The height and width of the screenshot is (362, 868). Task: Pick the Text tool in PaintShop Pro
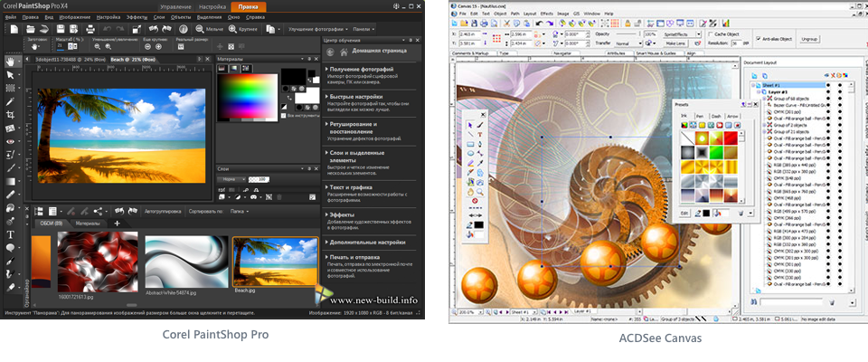pyautogui.click(x=10, y=234)
